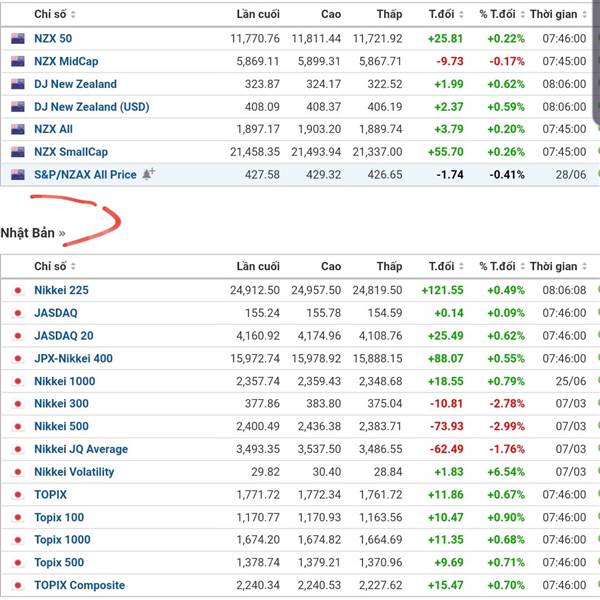Image resolution: width=600 pixels, height=600 pixels.
Task: Click the -62.49 change for Nikkei JQ Average
Action: [x=447, y=449]
